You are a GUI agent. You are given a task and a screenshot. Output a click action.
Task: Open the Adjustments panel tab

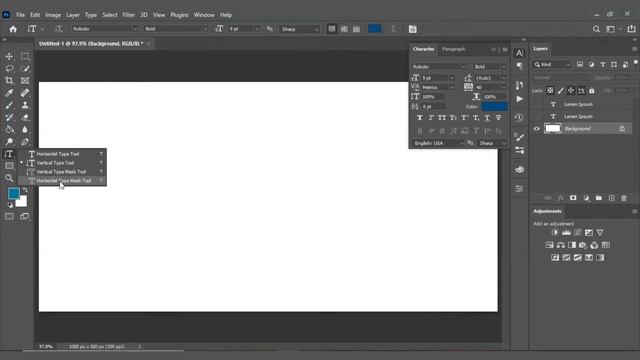point(547,211)
